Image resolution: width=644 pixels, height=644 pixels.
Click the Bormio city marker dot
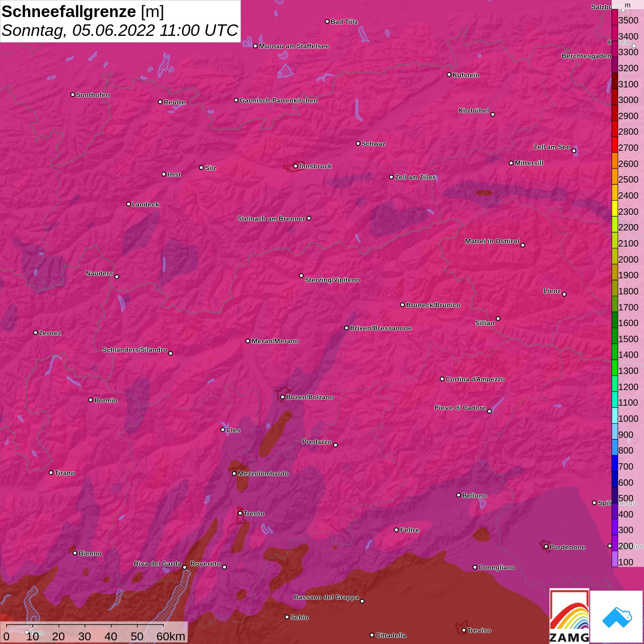[x=91, y=400]
